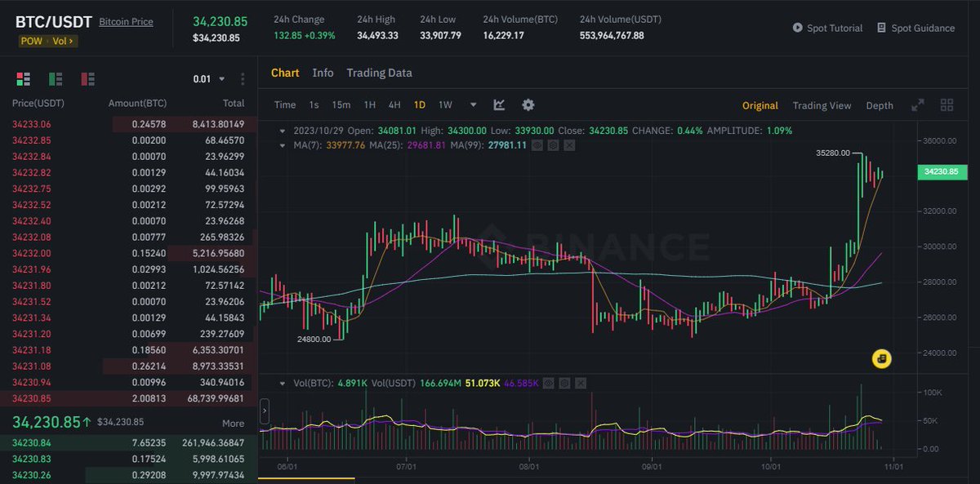Collapse the OHLC data row arrow
This screenshot has width=980, height=484.
click(283, 131)
